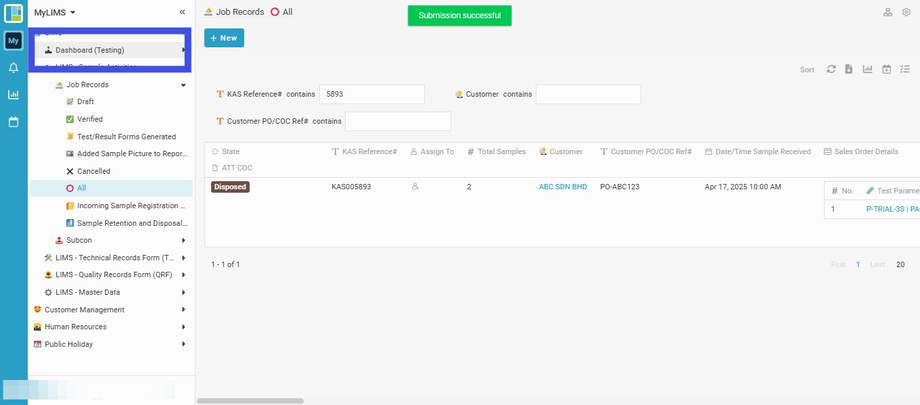The height and width of the screenshot is (405, 920).
Task: Click the Customer contains filter field
Action: [588, 94]
